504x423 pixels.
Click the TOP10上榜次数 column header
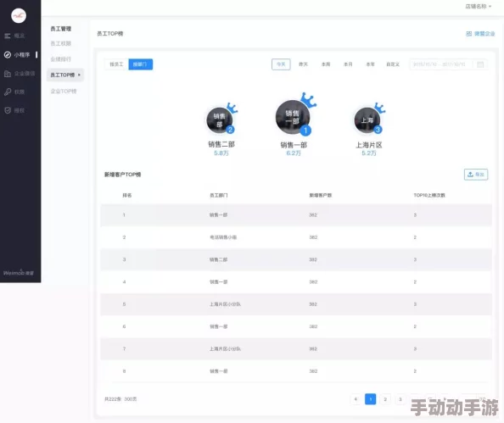pos(429,195)
